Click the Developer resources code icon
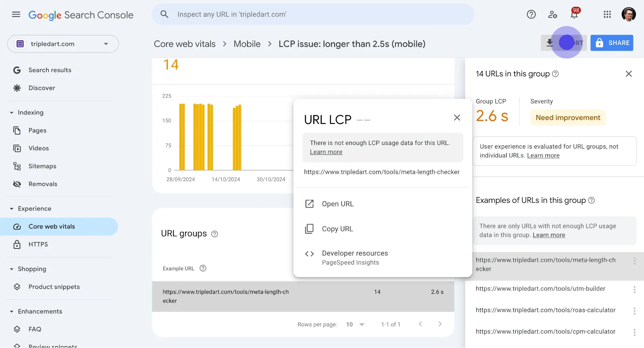 point(309,254)
